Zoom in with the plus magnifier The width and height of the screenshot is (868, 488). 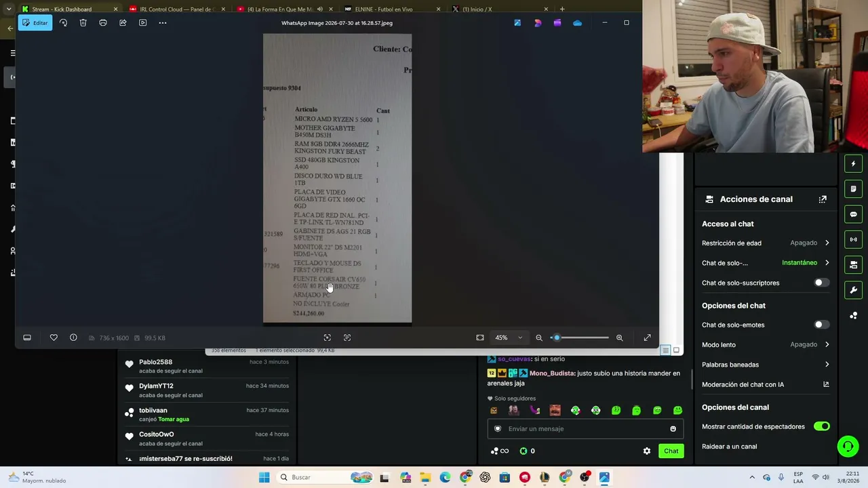tap(619, 338)
